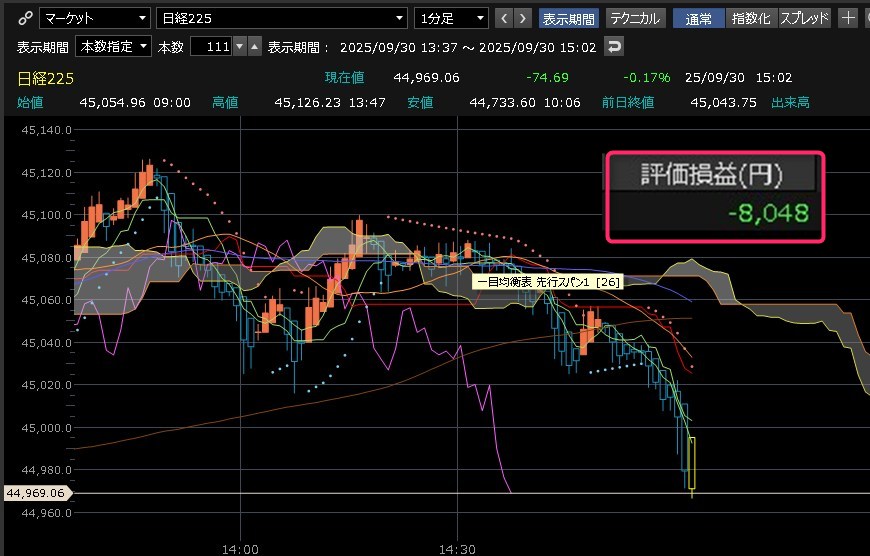Open the マーケット category dropdown
The height and width of the screenshot is (556, 870).
coord(95,18)
